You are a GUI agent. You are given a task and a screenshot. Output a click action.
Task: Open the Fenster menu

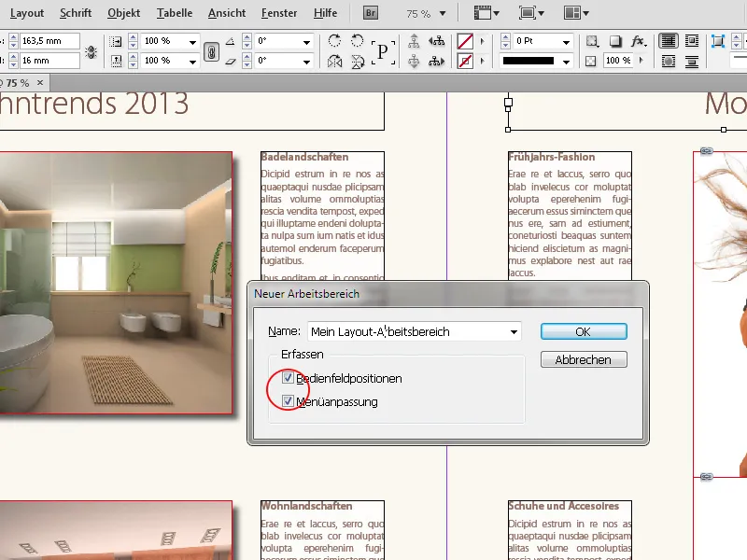[x=279, y=13]
